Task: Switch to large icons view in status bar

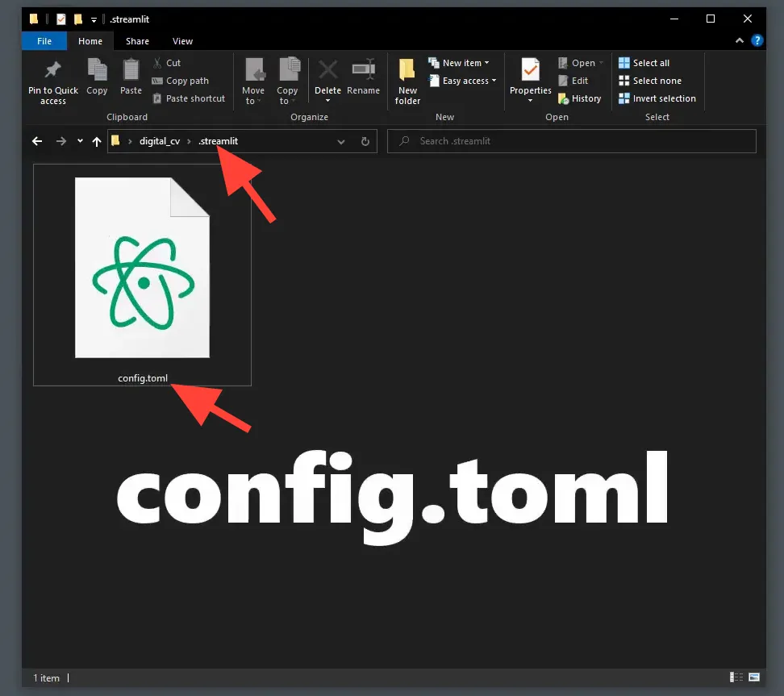Action: click(x=753, y=677)
